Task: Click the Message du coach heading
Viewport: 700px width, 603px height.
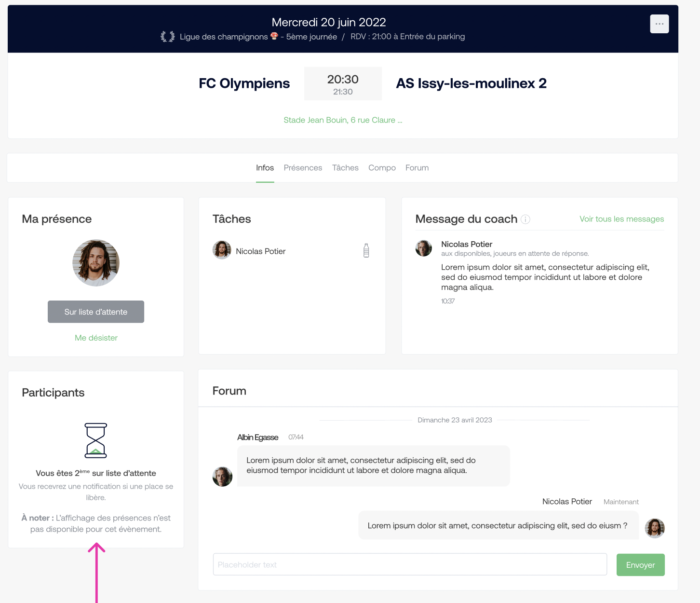Action: (x=466, y=219)
